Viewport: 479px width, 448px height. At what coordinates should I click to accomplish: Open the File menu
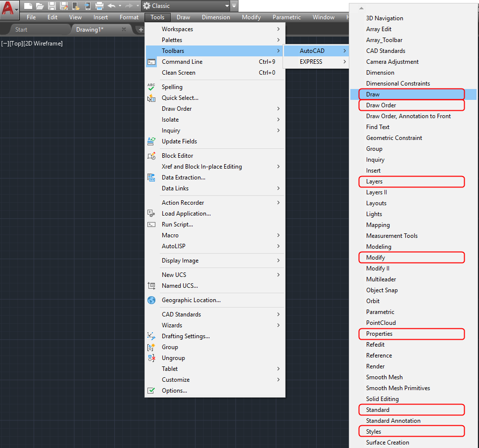[31, 17]
